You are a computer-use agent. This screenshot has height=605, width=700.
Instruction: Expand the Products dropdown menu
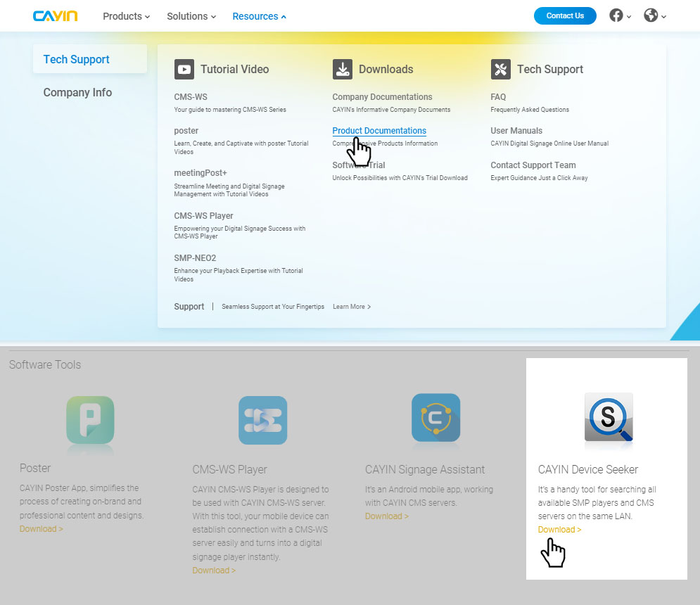[x=126, y=16]
